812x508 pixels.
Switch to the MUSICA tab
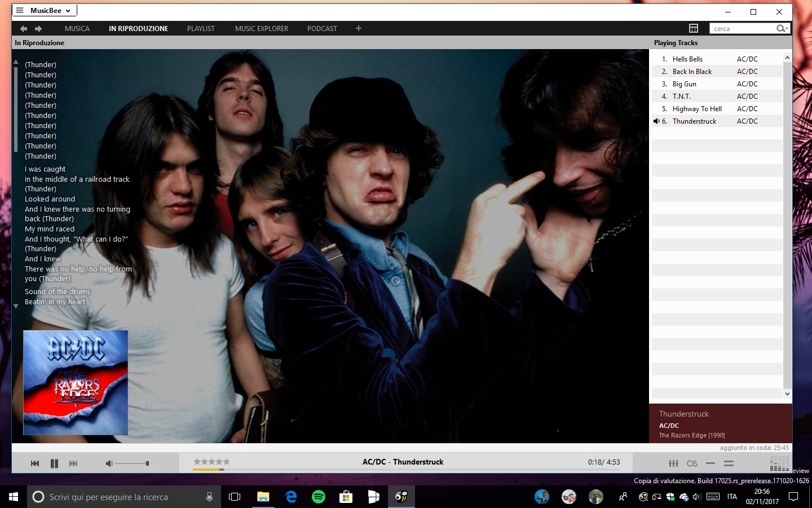pyautogui.click(x=77, y=28)
